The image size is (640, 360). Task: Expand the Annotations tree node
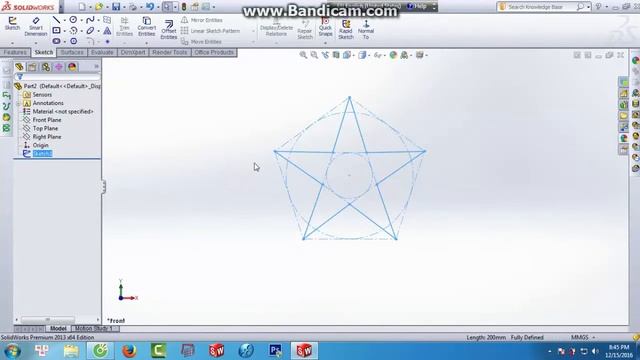pos(18,103)
